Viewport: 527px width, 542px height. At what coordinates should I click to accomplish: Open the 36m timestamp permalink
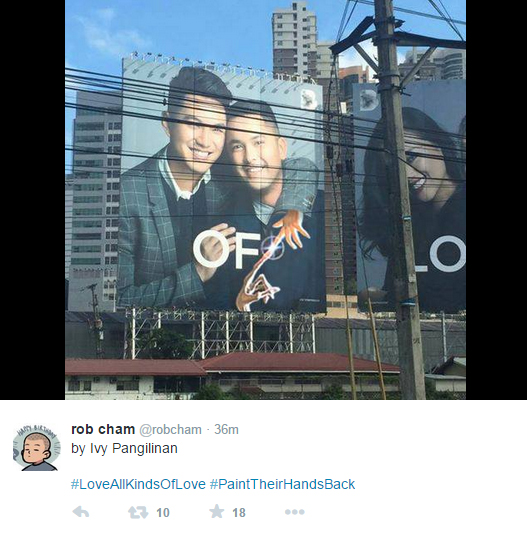[x=226, y=430]
